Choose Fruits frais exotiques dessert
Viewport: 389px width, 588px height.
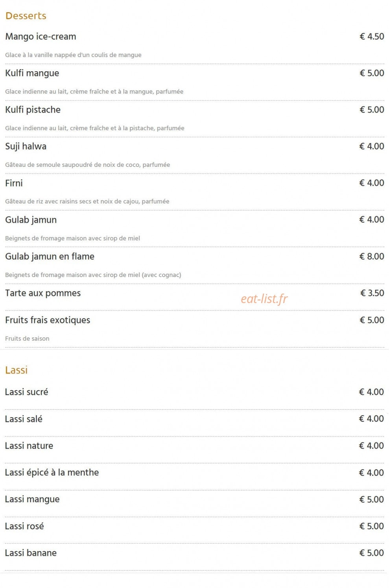coord(48,320)
